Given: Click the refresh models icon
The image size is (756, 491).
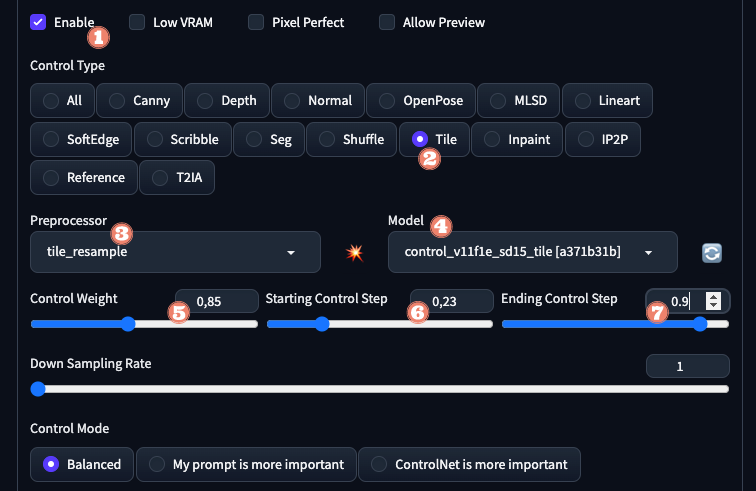Looking at the screenshot, I should [712, 253].
